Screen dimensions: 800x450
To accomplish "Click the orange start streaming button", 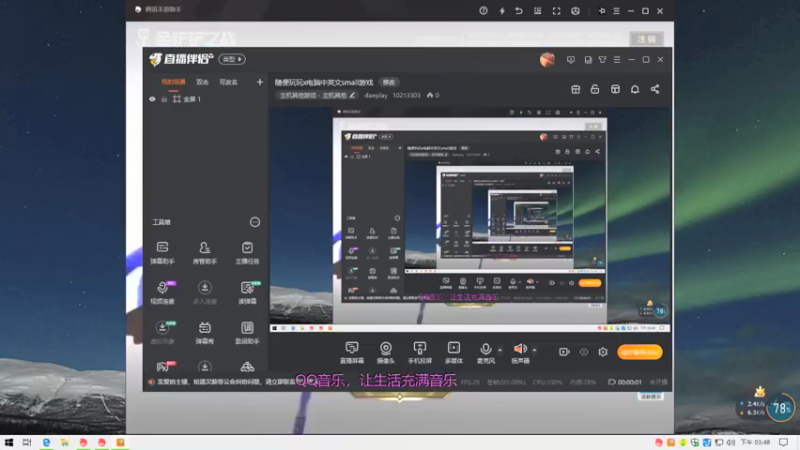I will point(640,352).
